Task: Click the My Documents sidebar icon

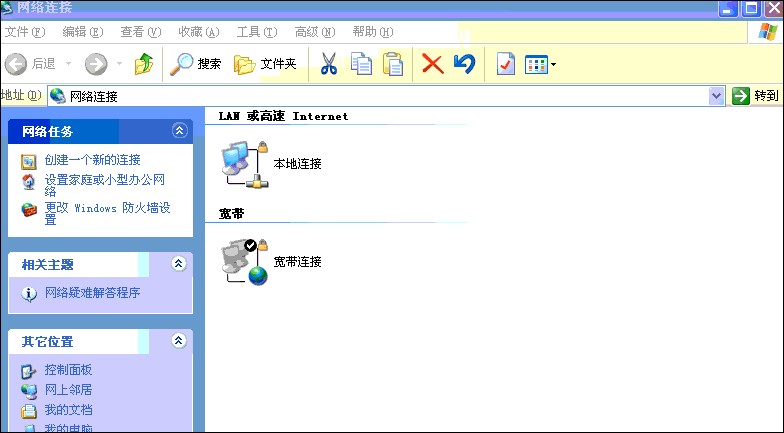Action: coord(29,411)
